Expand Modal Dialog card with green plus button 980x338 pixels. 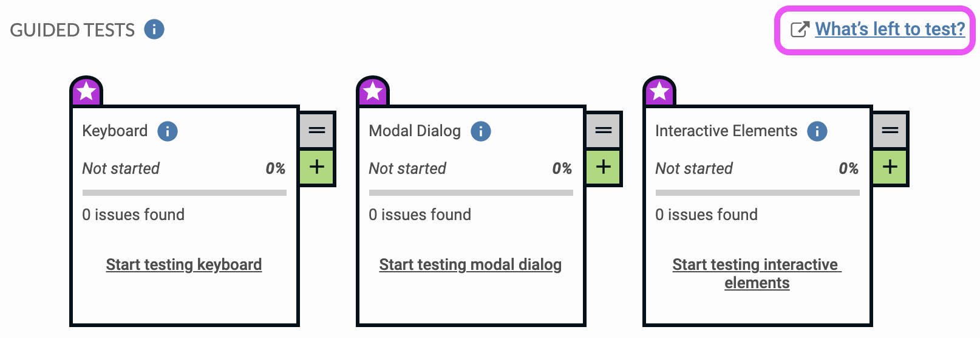tap(604, 167)
